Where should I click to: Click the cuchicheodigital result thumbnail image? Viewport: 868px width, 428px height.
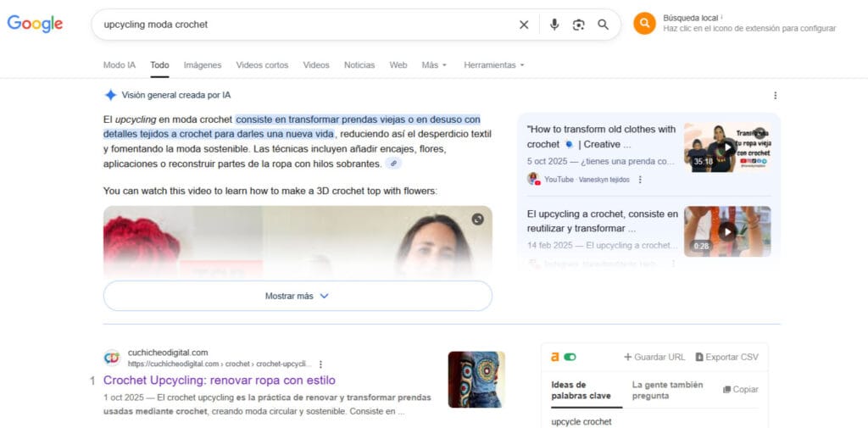pos(476,380)
